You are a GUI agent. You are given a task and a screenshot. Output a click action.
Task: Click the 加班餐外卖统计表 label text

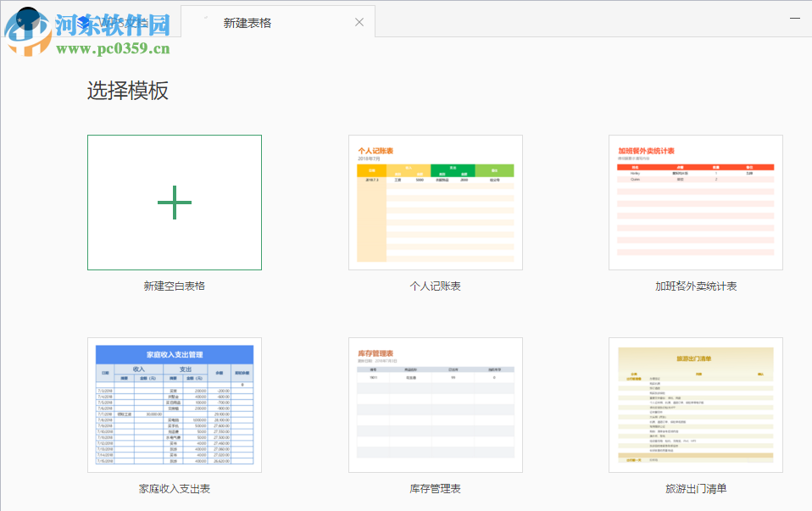pos(695,286)
